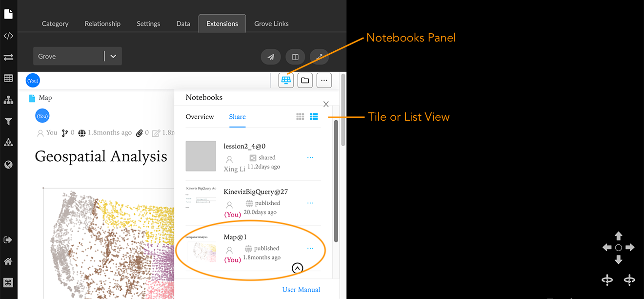This screenshot has width=644, height=299.
Task: Select the paper plane publish icon
Action: click(x=271, y=57)
